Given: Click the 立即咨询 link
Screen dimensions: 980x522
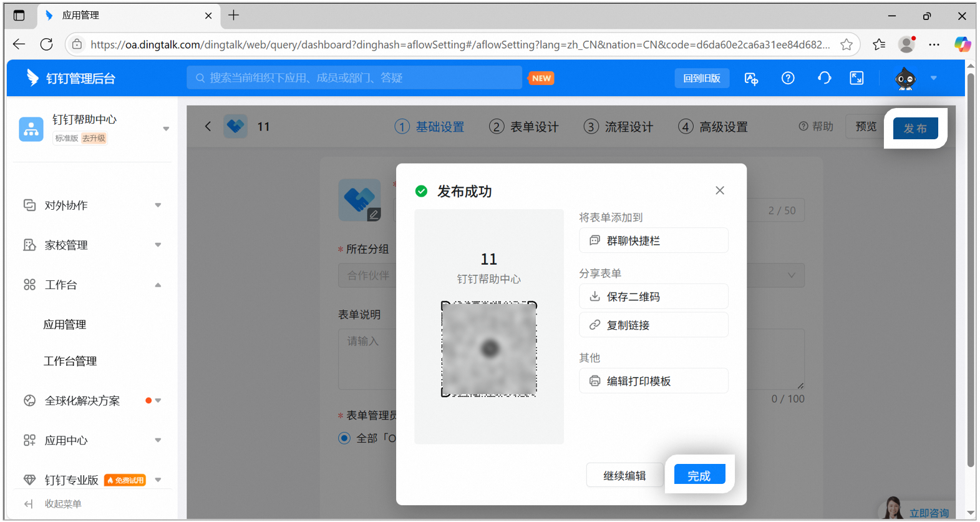Looking at the screenshot, I should [929, 513].
